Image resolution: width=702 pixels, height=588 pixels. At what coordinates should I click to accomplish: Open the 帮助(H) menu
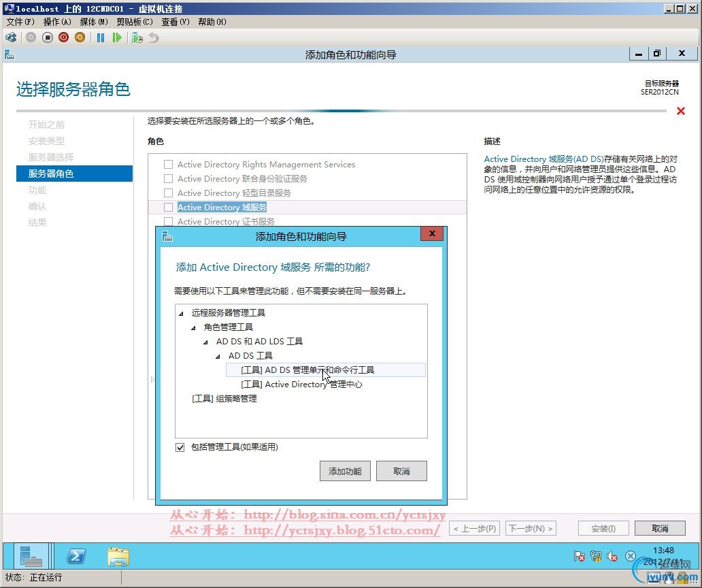click(212, 22)
